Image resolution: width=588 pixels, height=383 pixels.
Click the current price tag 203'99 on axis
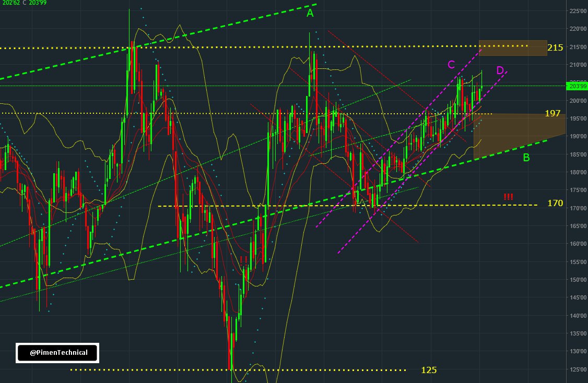pyautogui.click(x=577, y=86)
